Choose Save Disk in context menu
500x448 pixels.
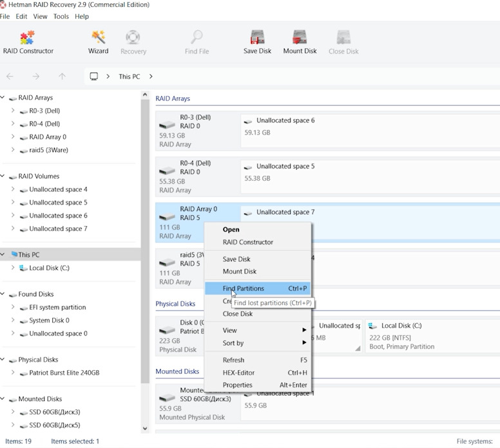[x=258, y=259]
